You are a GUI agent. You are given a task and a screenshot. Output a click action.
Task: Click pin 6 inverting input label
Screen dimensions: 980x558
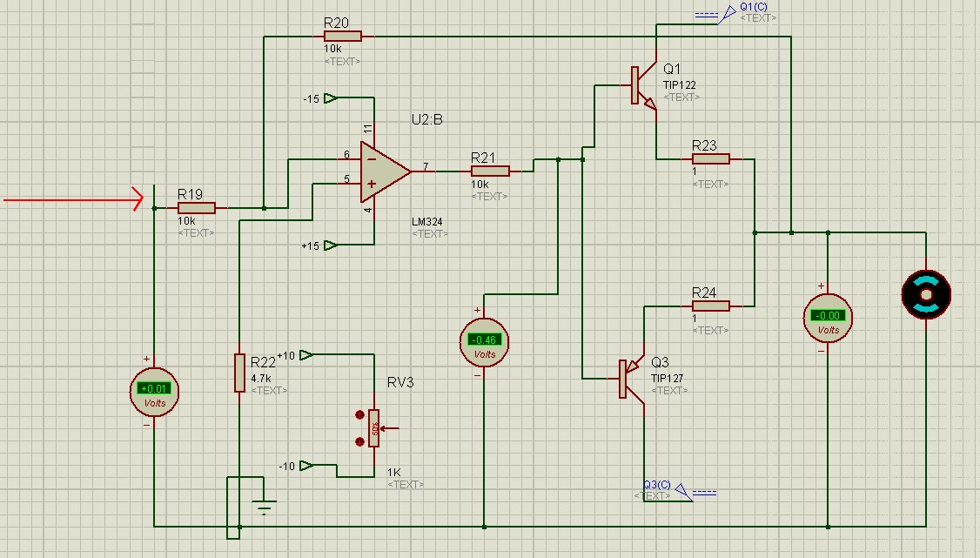[x=347, y=155]
